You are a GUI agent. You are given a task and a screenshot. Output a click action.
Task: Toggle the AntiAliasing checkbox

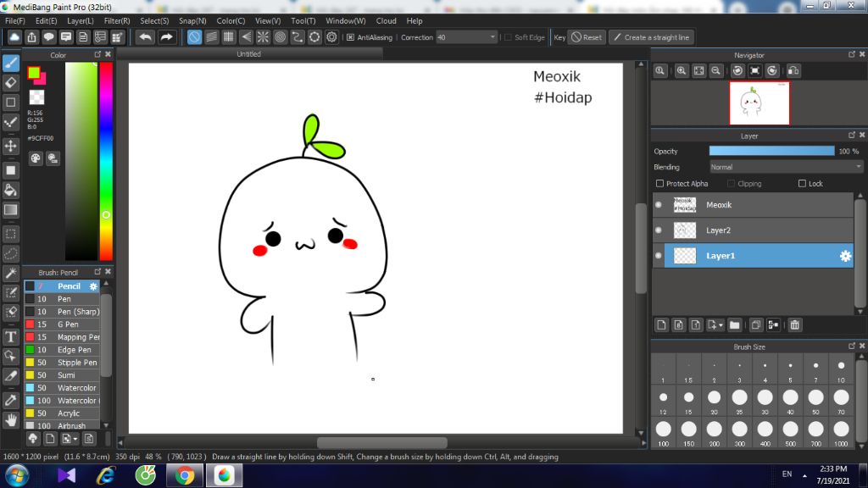point(350,37)
